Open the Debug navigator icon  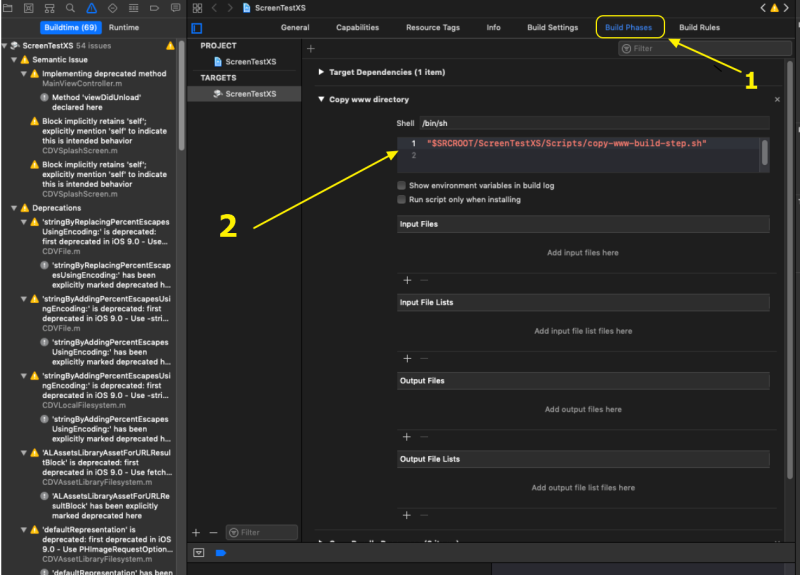(133, 8)
